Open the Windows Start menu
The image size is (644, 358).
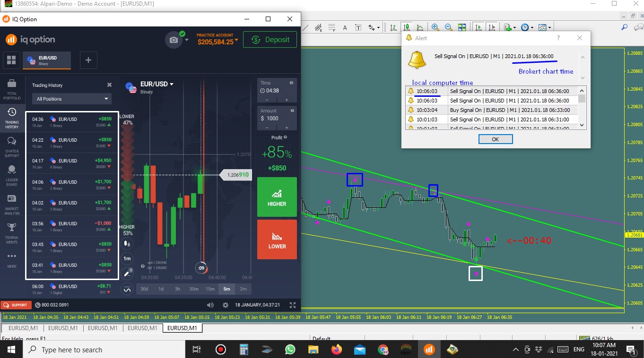click(10, 349)
